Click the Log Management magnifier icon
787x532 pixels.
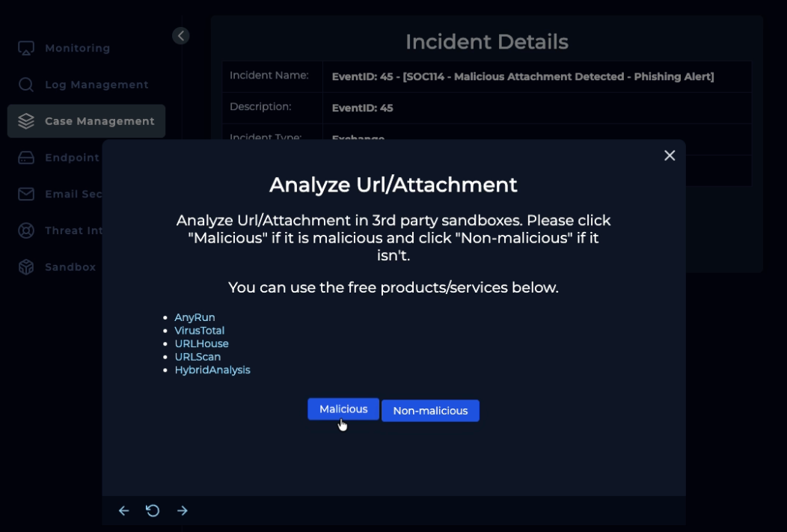pos(26,85)
